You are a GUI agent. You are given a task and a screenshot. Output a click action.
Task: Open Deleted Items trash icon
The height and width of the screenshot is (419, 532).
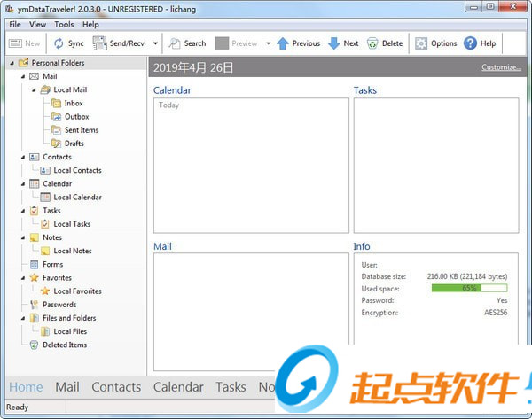click(35, 345)
